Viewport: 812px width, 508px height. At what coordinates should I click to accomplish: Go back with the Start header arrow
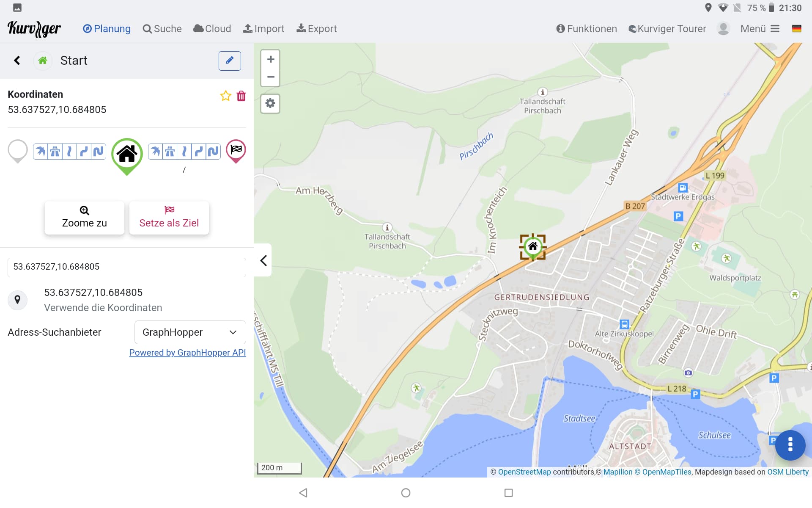(x=17, y=61)
